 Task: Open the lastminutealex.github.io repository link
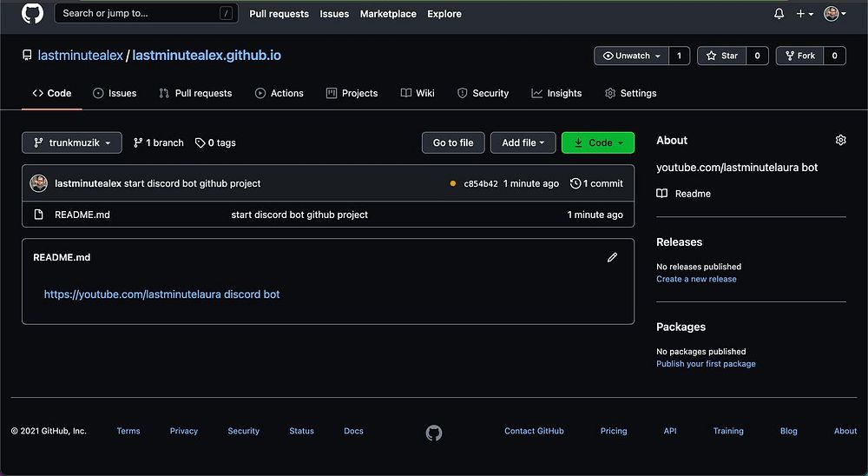[207, 56]
